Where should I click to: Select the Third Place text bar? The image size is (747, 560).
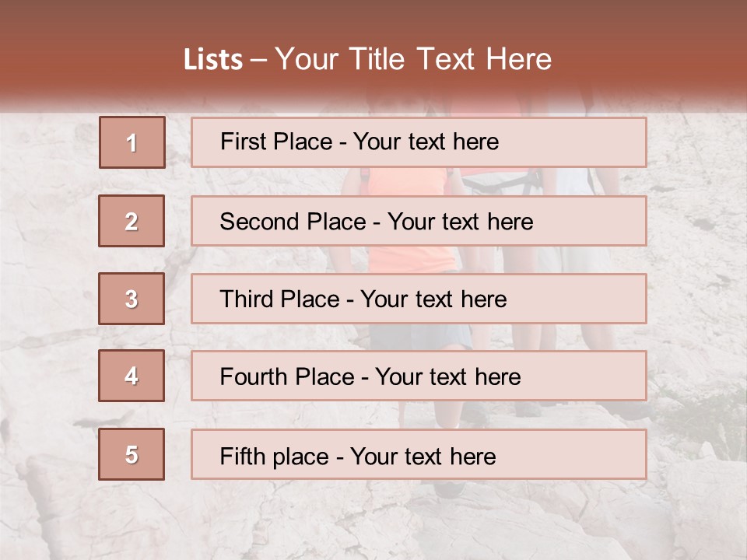(x=419, y=299)
